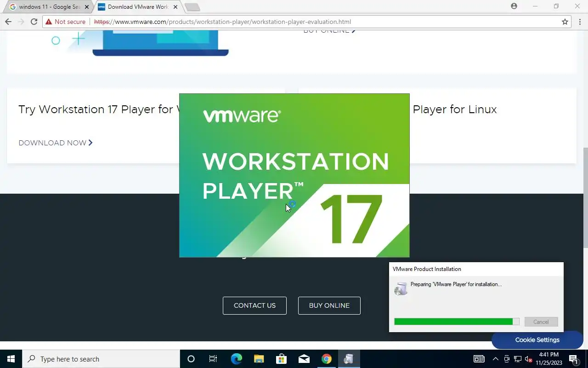The width and height of the screenshot is (588, 368).
Task: Click the installation progress bar
Action: pos(457,322)
